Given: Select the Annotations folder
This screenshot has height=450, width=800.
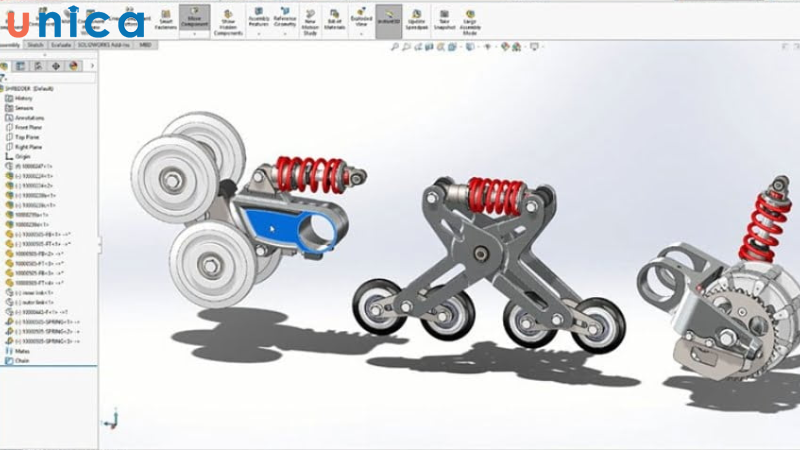Looking at the screenshot, I should (24, 117).
